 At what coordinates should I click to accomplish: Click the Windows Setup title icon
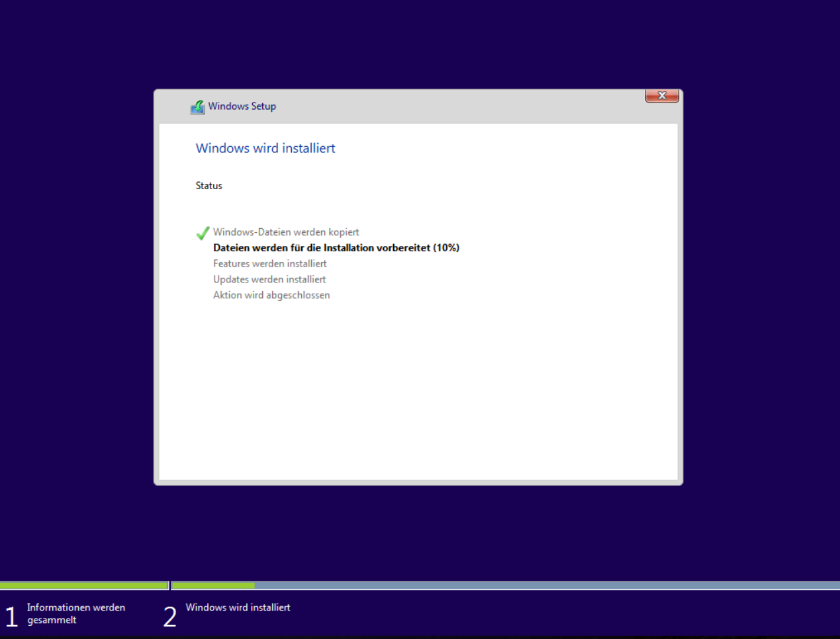point(197,106)
